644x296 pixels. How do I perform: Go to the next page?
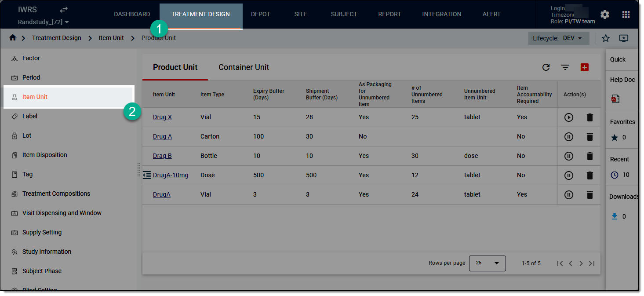(x=581, y=263)
